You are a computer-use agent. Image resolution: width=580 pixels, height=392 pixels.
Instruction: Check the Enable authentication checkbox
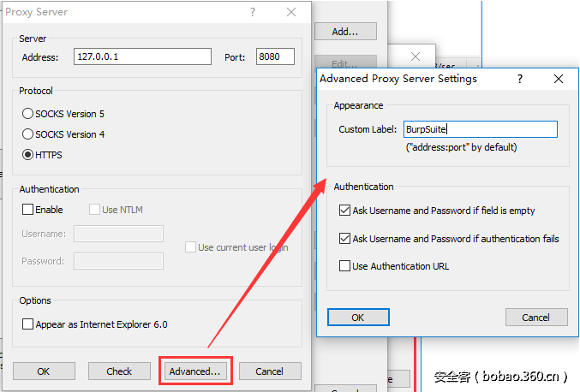coord(27,210)
